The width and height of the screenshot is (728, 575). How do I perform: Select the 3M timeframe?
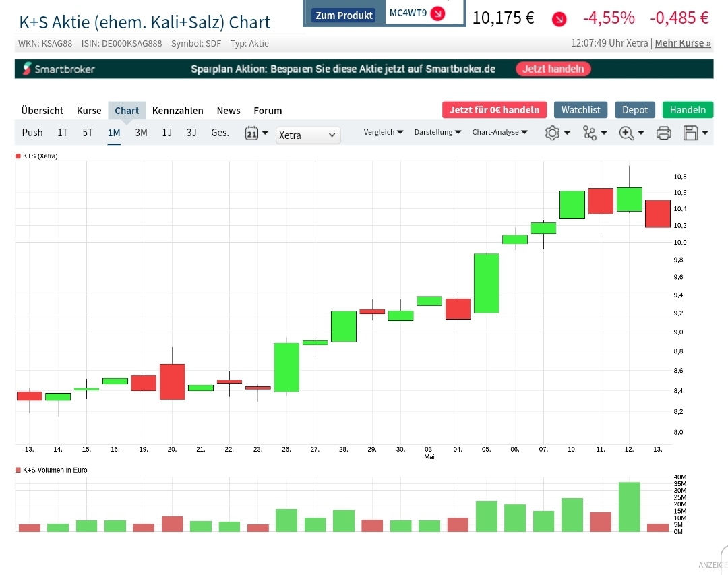(x=141, y=133)
